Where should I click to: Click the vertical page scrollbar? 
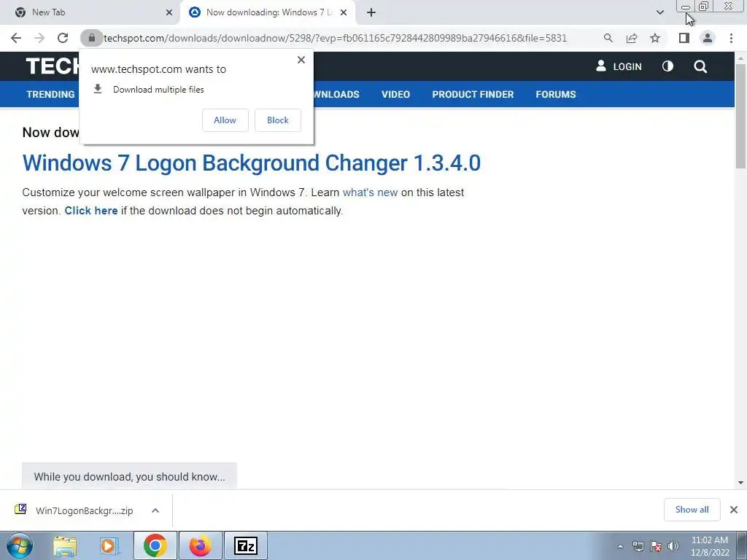coord(741,116)
